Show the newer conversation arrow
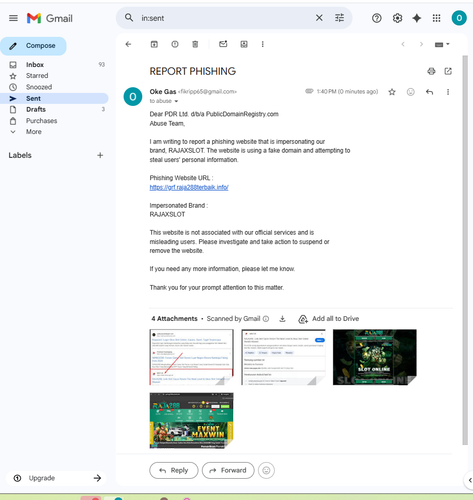 pyautogui.click(x=403, y=44)
